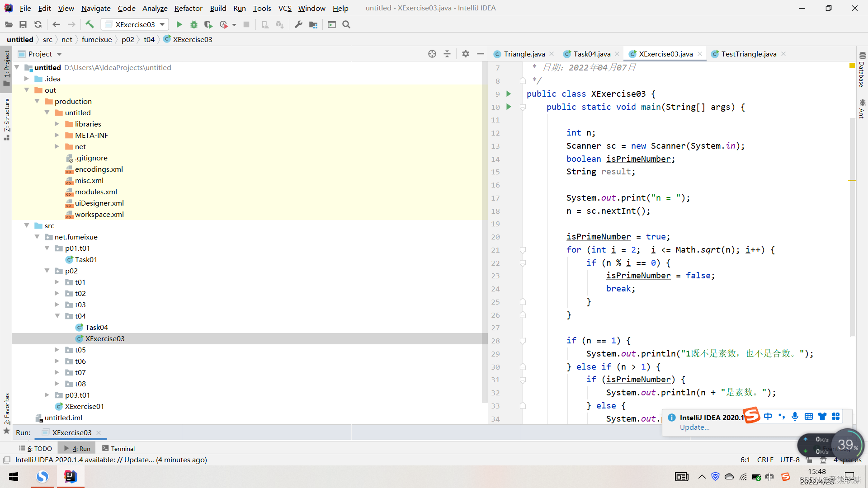868x488 pixels.
Task: Click the Open folder toolbar icon
Action: 9,24
